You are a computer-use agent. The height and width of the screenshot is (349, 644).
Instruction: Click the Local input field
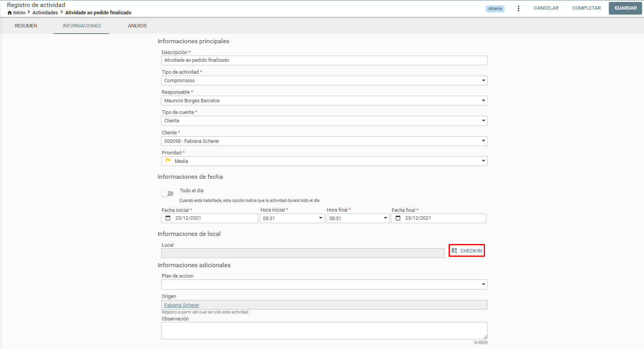click(303, 253)
